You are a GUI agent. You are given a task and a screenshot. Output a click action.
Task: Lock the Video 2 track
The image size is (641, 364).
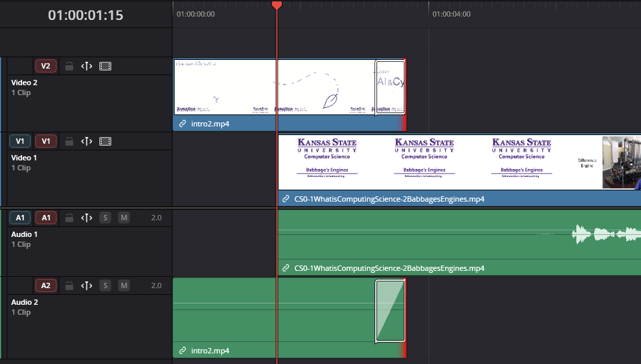[x=69, y=66]
